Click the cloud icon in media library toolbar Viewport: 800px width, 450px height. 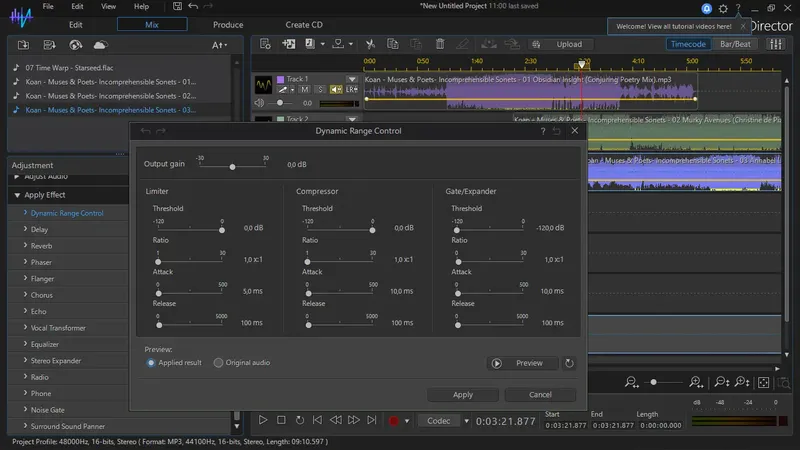(x=100, y=45)
